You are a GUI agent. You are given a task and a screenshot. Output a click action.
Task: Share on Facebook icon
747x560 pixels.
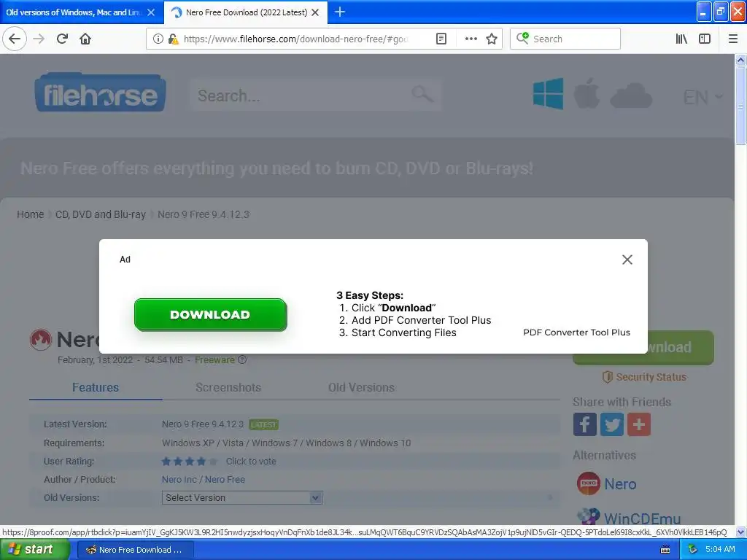585,424
